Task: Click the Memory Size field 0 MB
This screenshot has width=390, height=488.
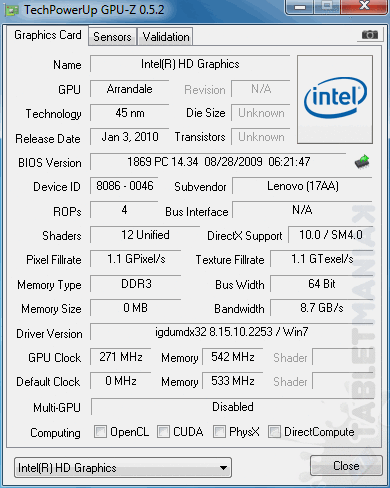Action: pos(136,308)
